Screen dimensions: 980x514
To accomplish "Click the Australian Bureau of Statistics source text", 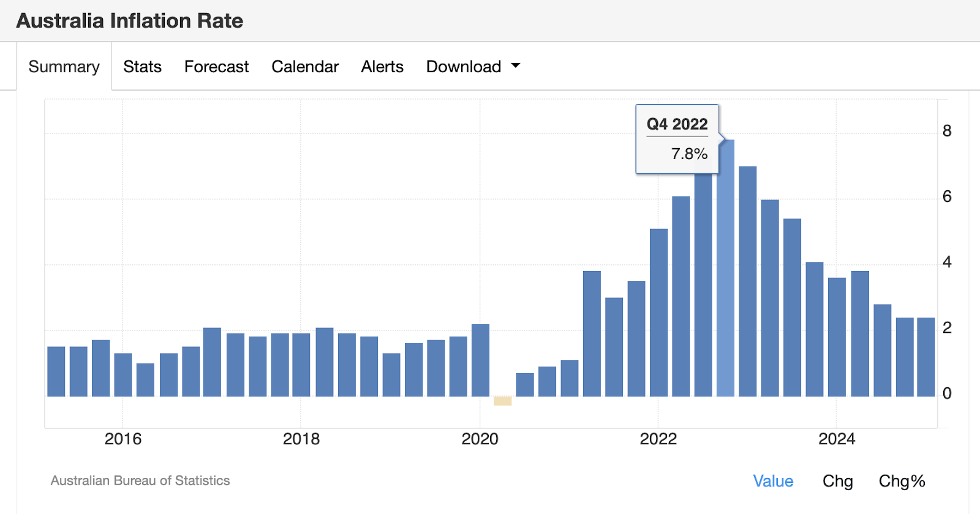I will pos(140,480).
